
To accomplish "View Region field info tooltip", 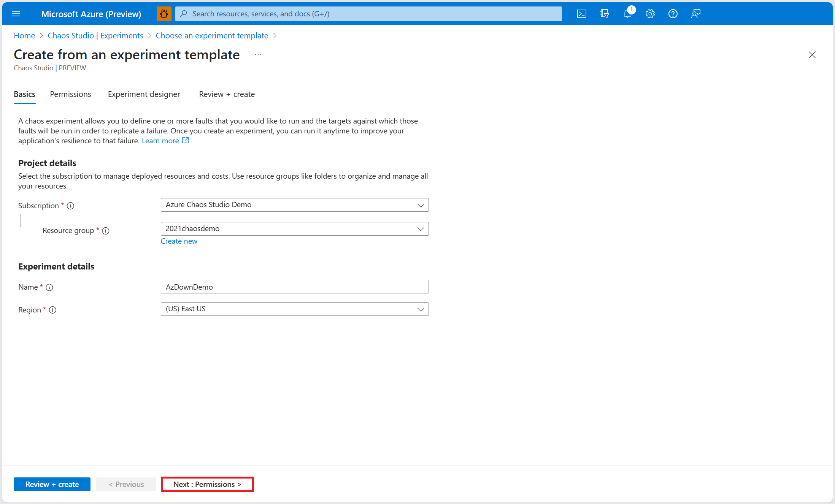I will [52, 310].
